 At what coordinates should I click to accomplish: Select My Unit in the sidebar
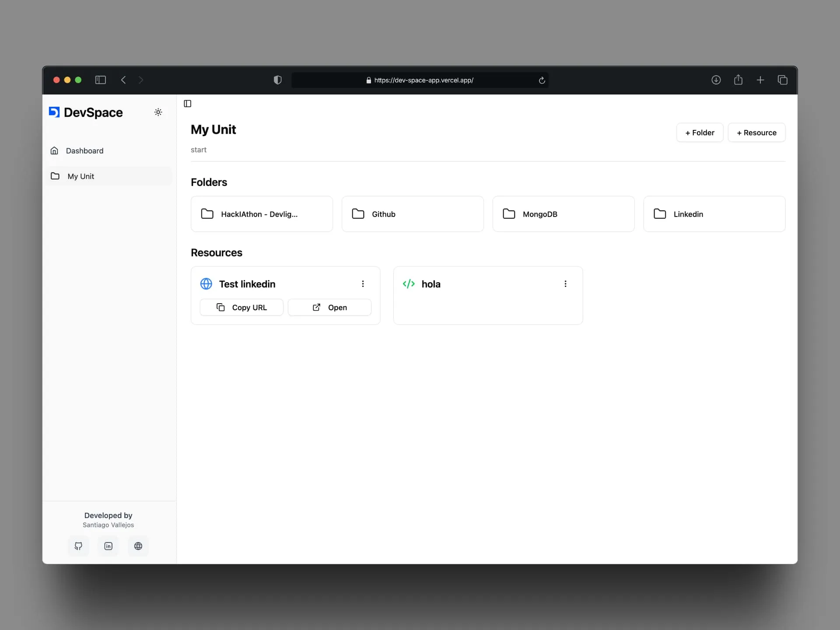pos(109,176)
